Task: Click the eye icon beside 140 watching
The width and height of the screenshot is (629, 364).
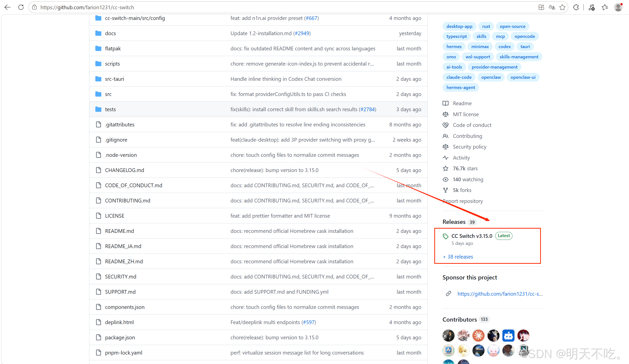Action: [446, 180]
